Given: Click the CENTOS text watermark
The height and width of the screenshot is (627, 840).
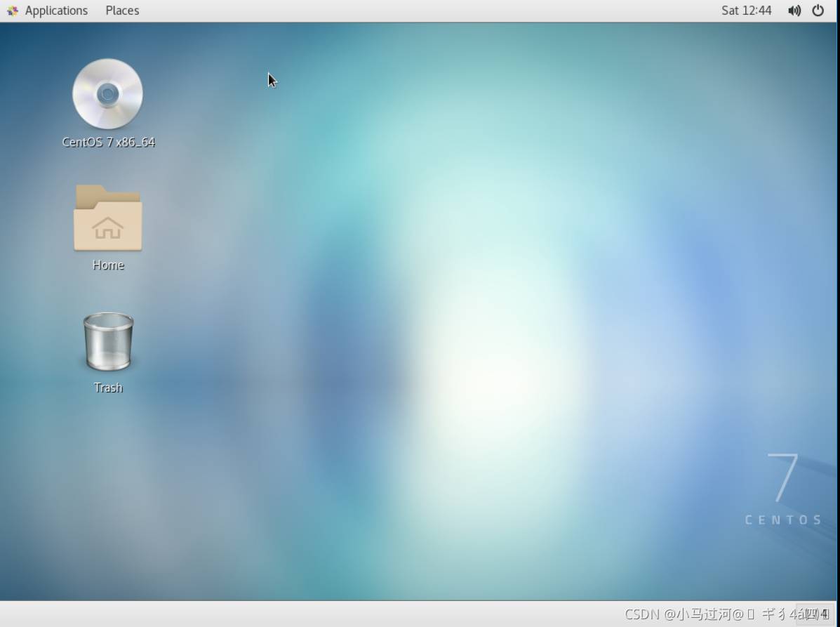Looking at the screenshot, I should click(x=782, y=520).
